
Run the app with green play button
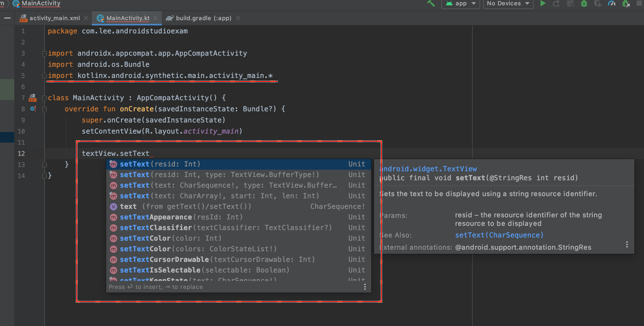click(x=543, y=3)
